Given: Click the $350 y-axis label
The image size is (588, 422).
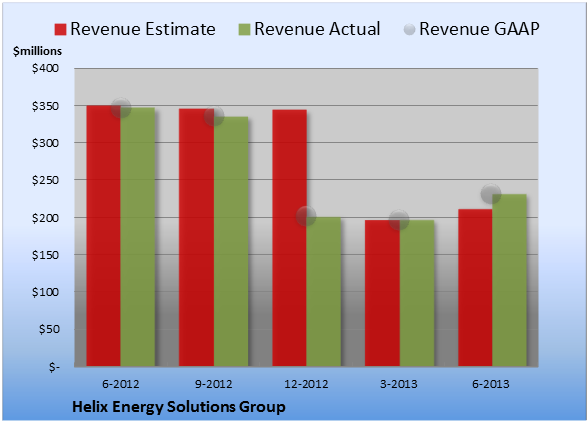Looking at the screenshot, I should coord(45,106).
